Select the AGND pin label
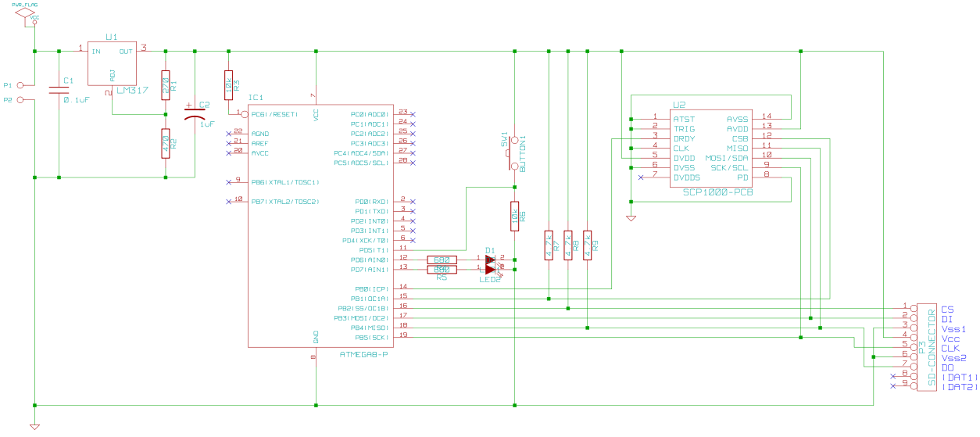The height and width of the screenshot is (437, 980). tap(260, 134)
